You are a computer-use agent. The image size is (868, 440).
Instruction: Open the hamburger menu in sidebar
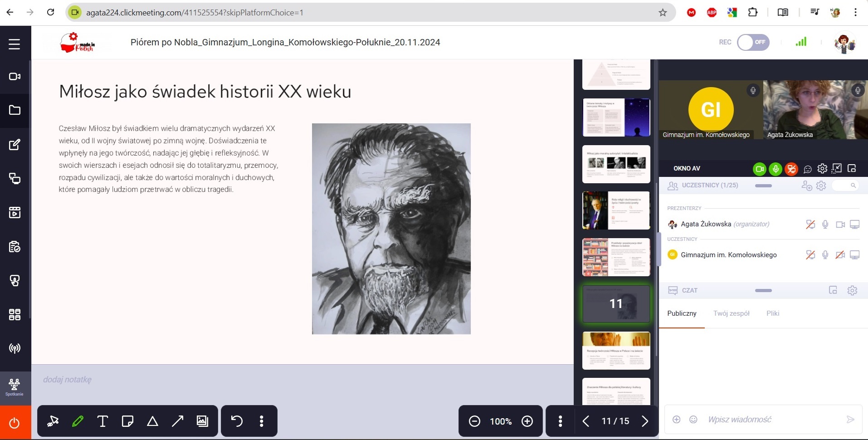click(x=15, y=44)
